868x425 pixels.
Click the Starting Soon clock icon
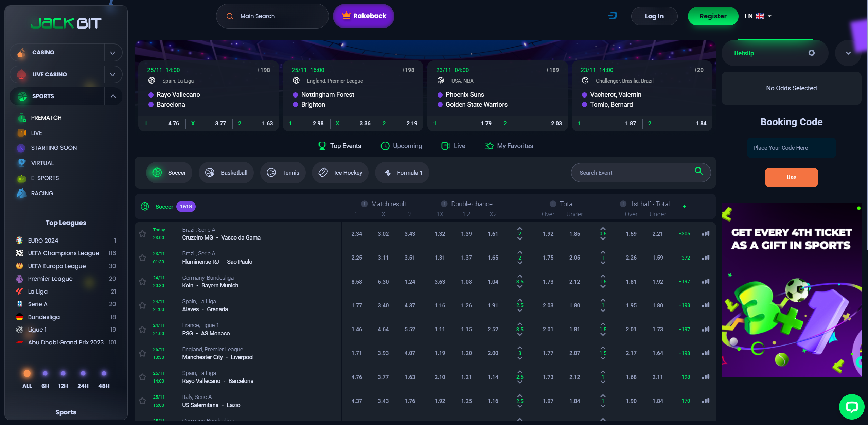[x=21, y=148]
